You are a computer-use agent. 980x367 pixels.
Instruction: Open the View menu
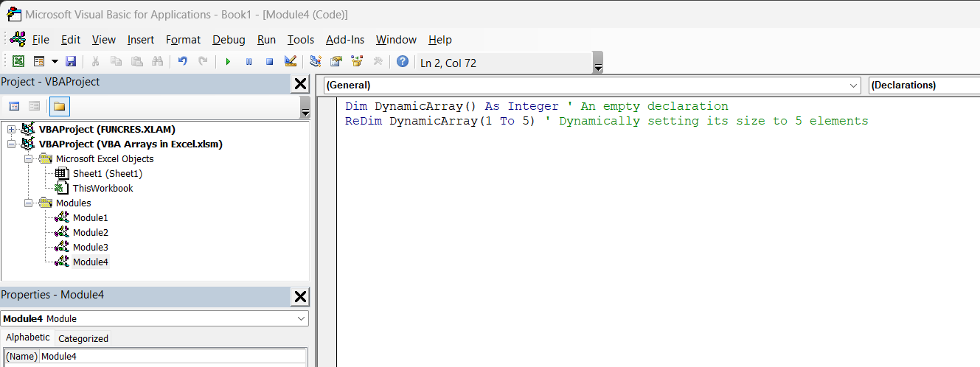[104, 40]
